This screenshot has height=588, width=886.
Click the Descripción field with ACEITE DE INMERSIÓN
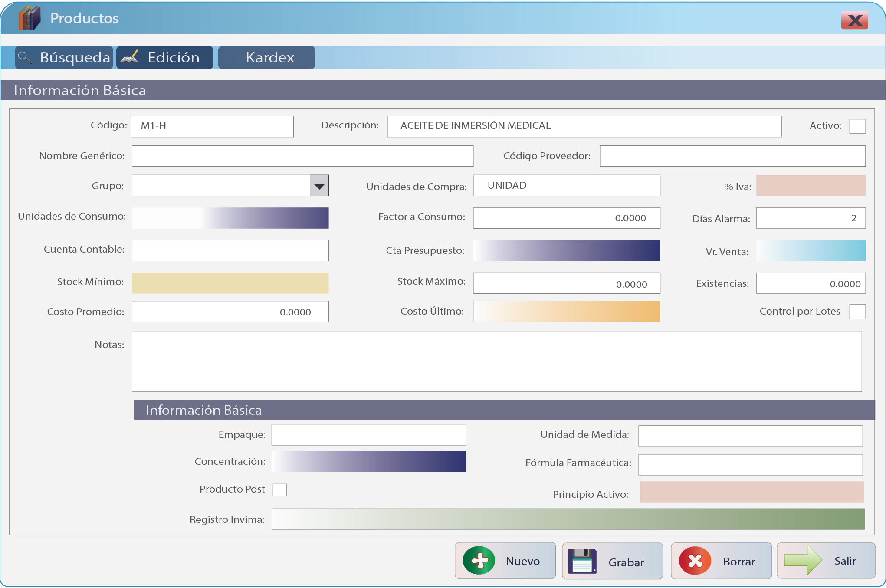pyautogui.click(x=584, y=126)
